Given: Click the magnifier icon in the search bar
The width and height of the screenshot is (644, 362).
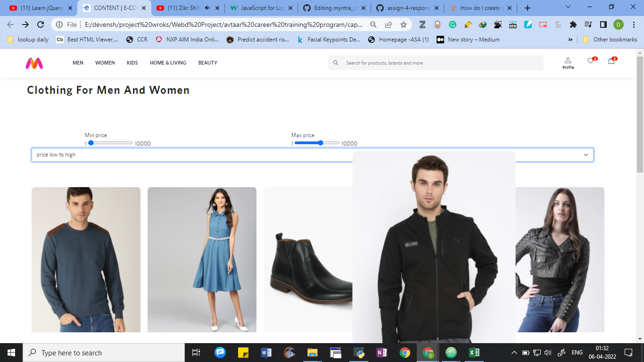Looking at the screenshot, I should [335, 62].
